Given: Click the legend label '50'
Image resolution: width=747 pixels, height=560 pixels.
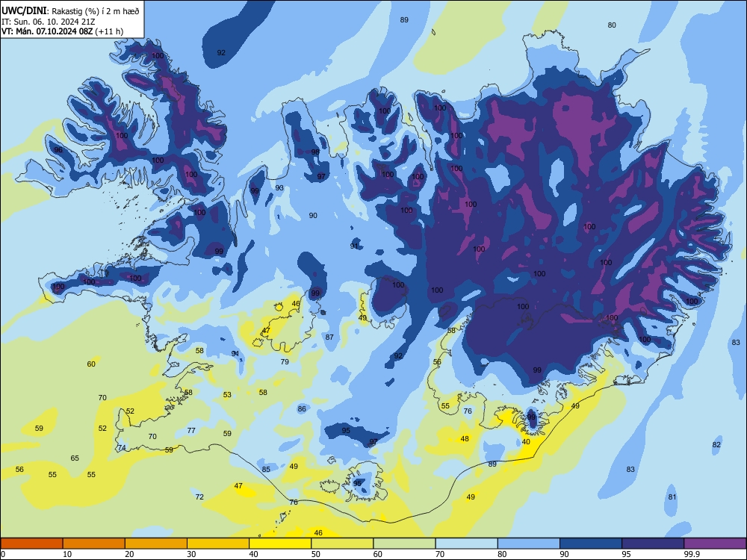Looking at the screenshot, I should pos(315,554).
